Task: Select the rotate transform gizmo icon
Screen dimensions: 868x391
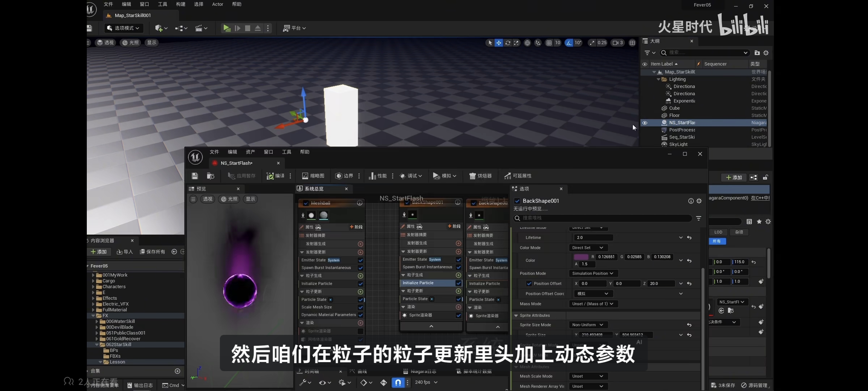Action: (x=508, y=43)
